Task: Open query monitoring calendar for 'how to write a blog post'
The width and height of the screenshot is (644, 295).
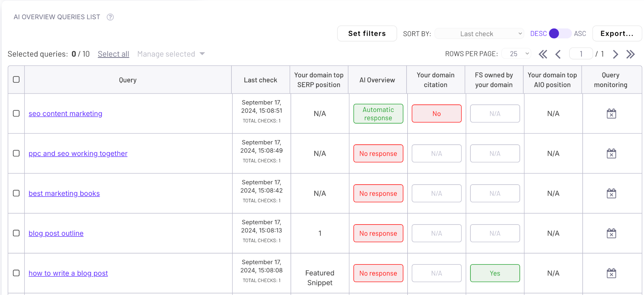Action: 611,273
